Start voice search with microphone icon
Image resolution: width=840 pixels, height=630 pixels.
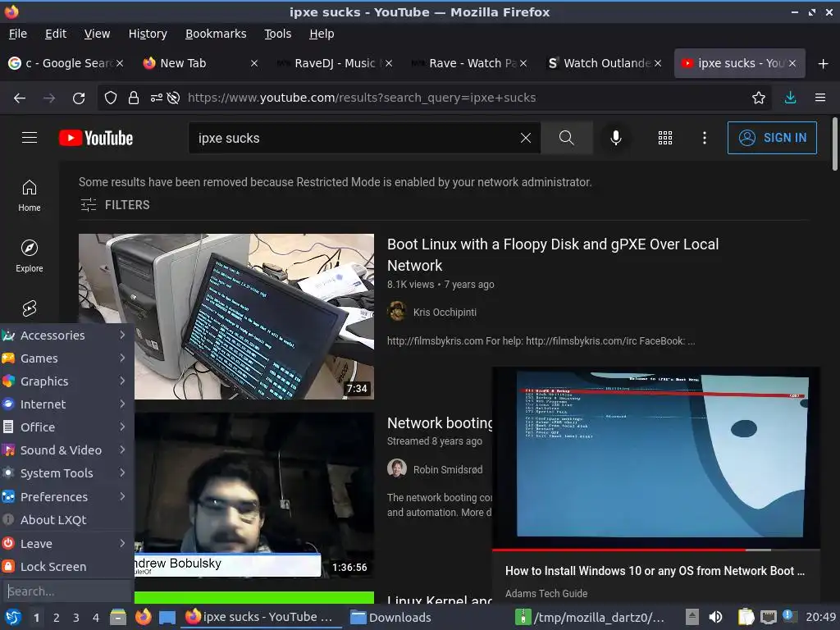click(x=616, y=138)
